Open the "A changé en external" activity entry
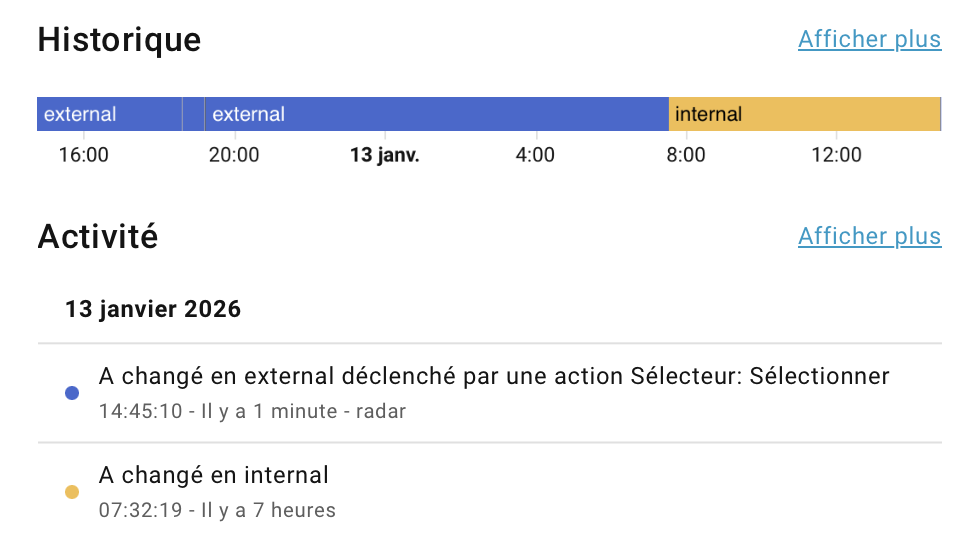This screenshot has width=976, height=552. pos(493,377)
